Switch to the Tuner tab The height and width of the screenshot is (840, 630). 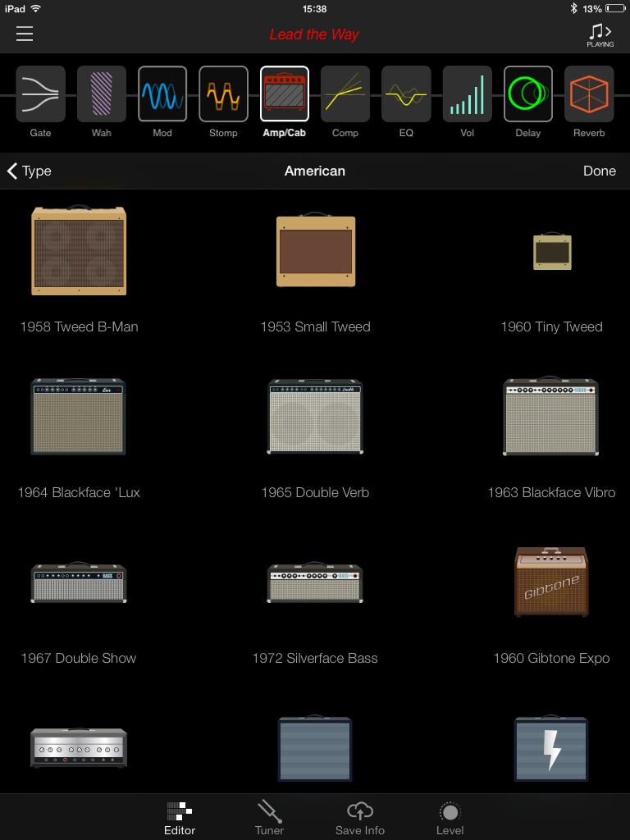[x=269, y=818]
